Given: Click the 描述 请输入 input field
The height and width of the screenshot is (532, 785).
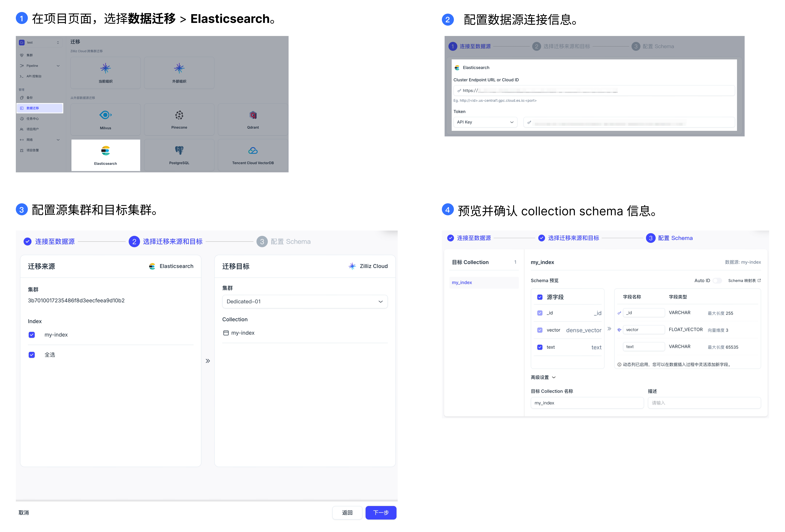Looking at the screenshot, I should (704, 403).
